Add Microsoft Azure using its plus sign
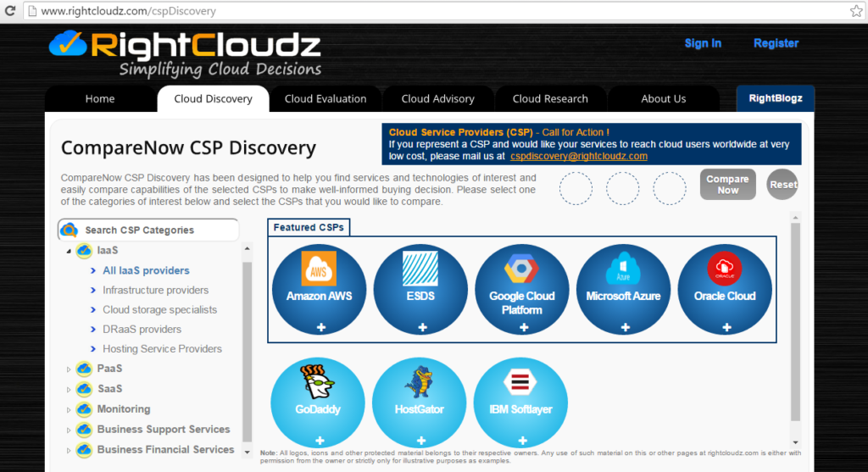 click(x=625, y=328)
